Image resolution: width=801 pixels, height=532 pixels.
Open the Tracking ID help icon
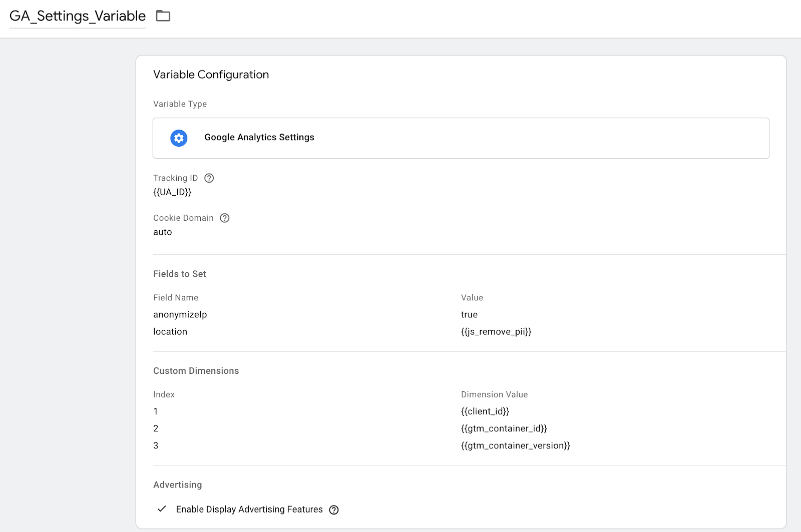pos(209,178)
